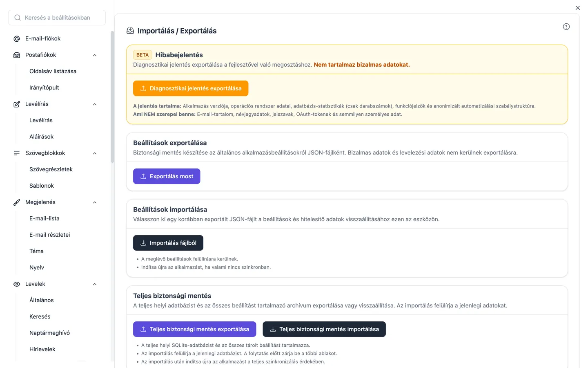Collapse the Megjelenés section
Viewport: 588px width, 368px height.
point(95,202)
